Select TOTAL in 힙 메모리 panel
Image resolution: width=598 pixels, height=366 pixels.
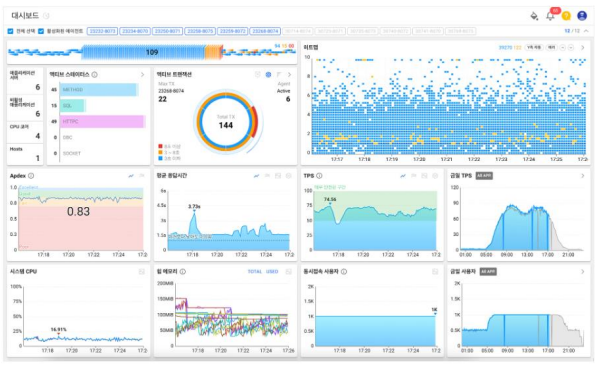255,271
